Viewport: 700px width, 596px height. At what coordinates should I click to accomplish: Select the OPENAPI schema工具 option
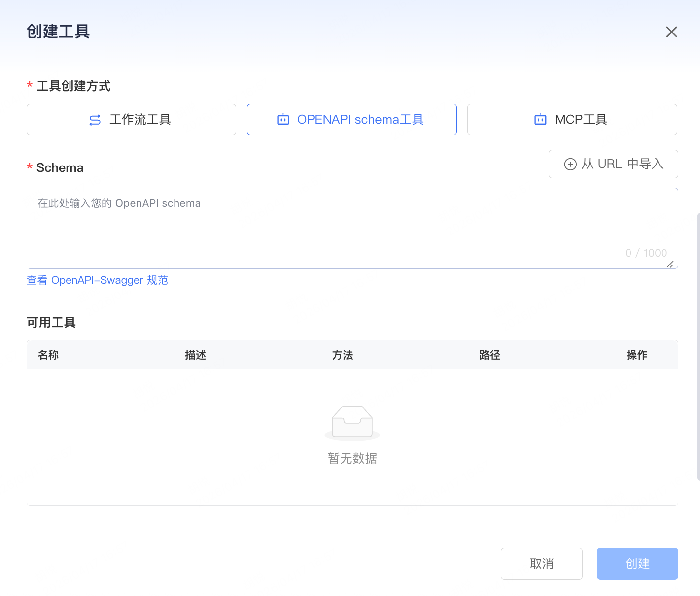click(x=351, y=120)
